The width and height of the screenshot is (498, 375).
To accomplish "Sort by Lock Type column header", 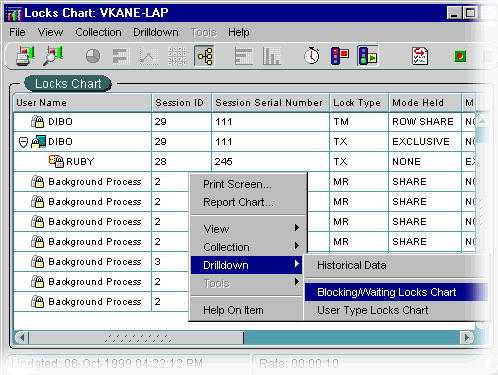I will pyautogui.click(x=359, y=103).
